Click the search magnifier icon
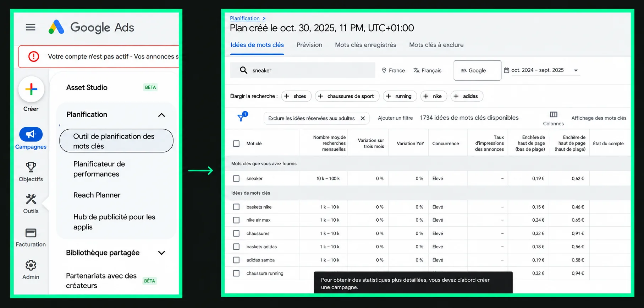Viewport: 644px width, 308px height. pos(243,70)
